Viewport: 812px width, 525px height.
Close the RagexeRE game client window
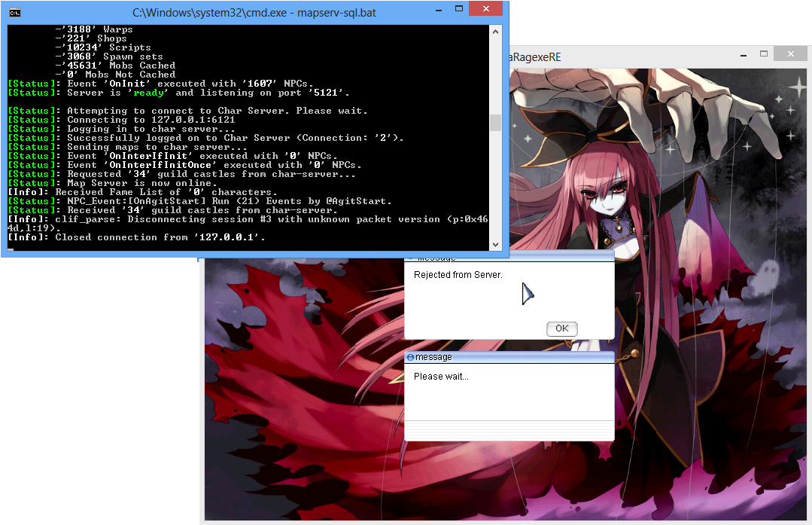point(790,54)
